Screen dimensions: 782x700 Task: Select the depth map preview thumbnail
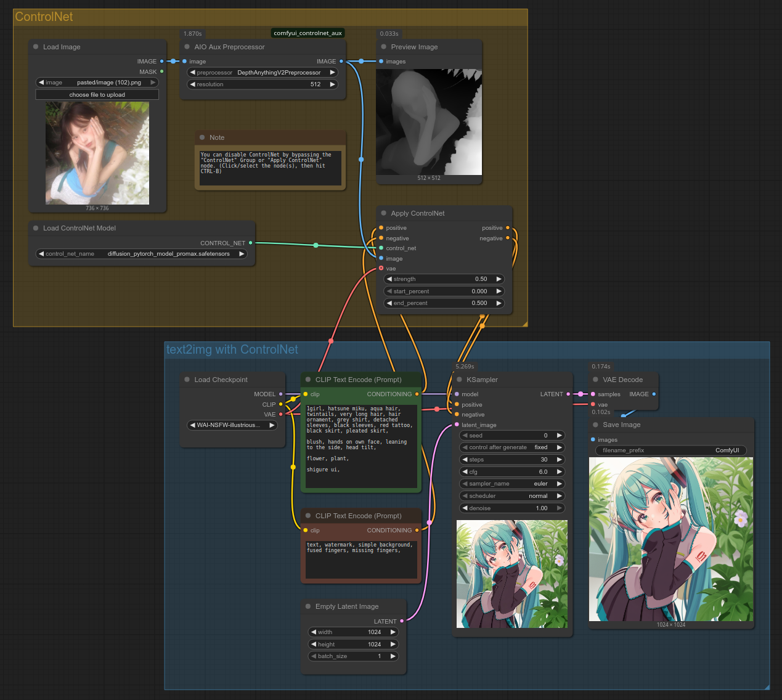click(429, 122)
